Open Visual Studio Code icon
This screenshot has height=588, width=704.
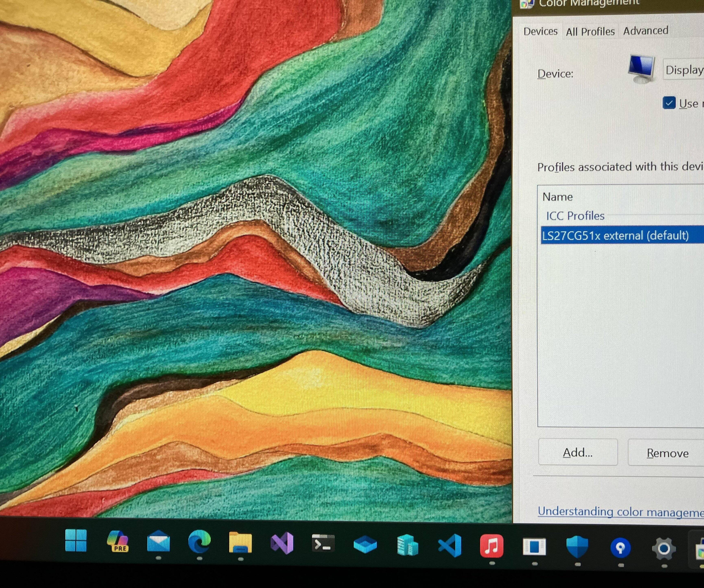click(x=450, y=546)
